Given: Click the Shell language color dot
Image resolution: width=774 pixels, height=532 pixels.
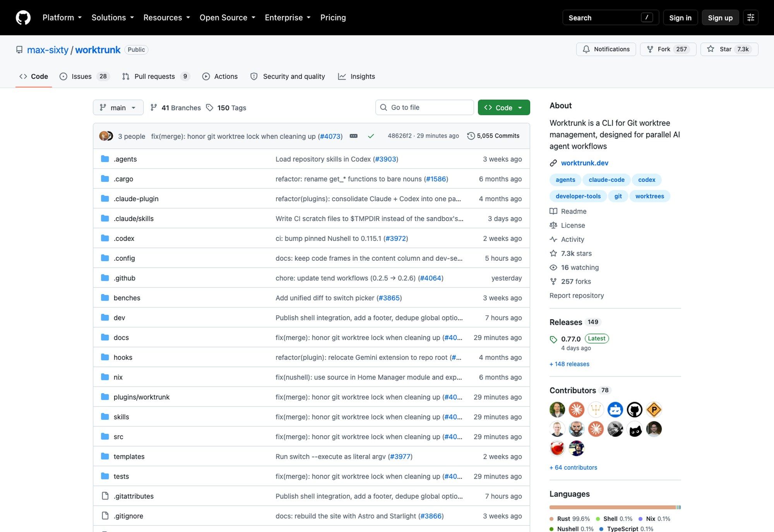Looking at the screenshot, I should tap(598, 519).
